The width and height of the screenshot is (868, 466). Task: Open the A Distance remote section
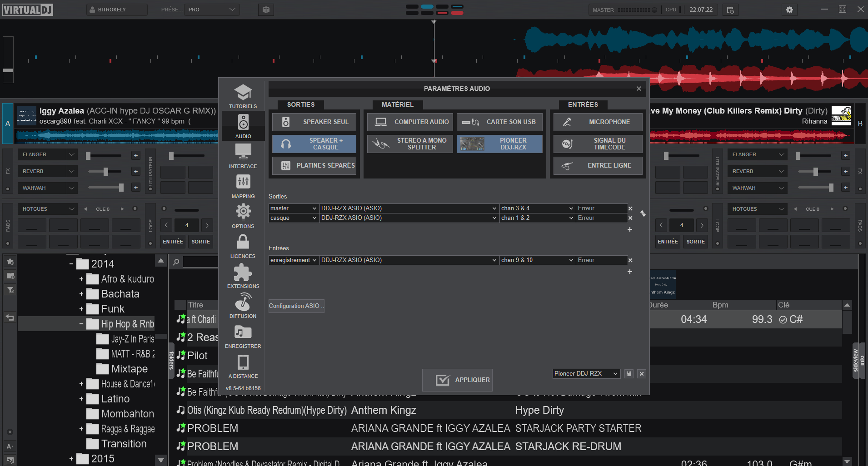pos(243,366)
